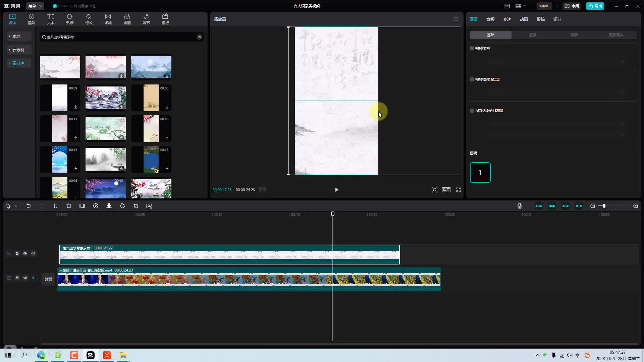Open the 音频 audio library icon

pos(31,19)
